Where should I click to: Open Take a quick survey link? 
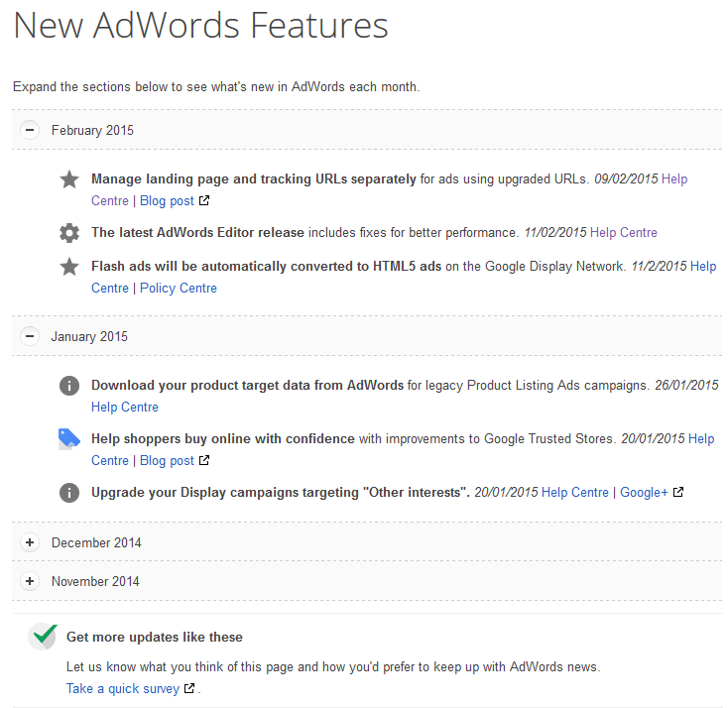tap(123, 688)
